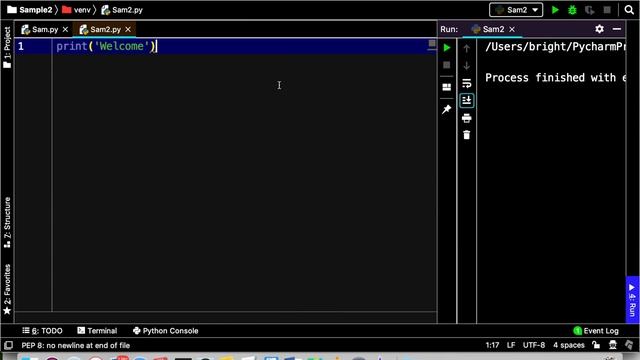Close the Sam2 run tab
640x360 pixels.
[512, 29]
